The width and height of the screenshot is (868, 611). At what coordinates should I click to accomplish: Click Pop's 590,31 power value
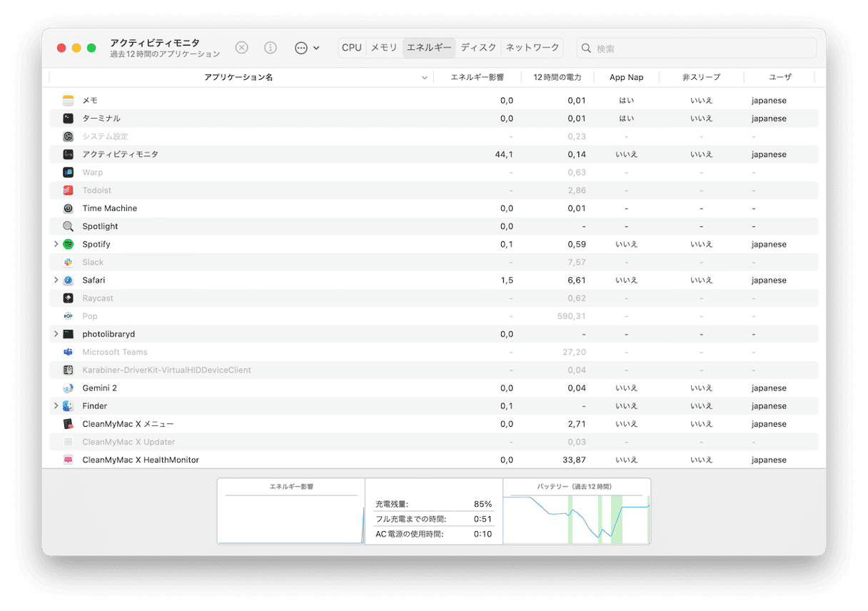click(572, 316)
